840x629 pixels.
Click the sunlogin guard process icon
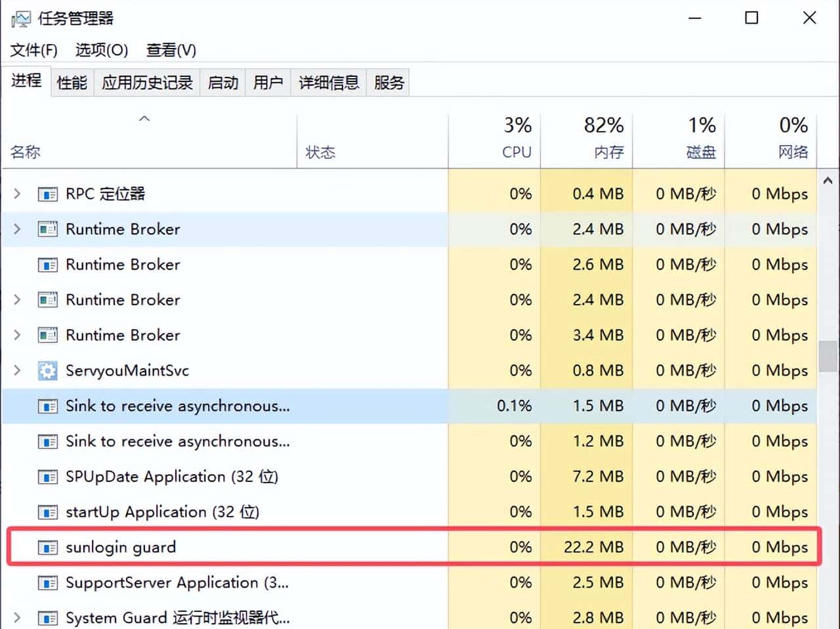pos(47,547)
